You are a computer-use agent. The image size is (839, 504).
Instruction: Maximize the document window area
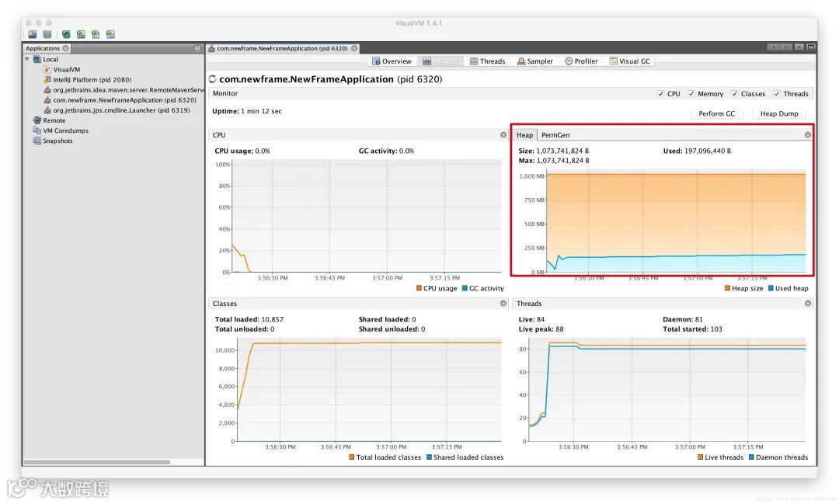811,47
